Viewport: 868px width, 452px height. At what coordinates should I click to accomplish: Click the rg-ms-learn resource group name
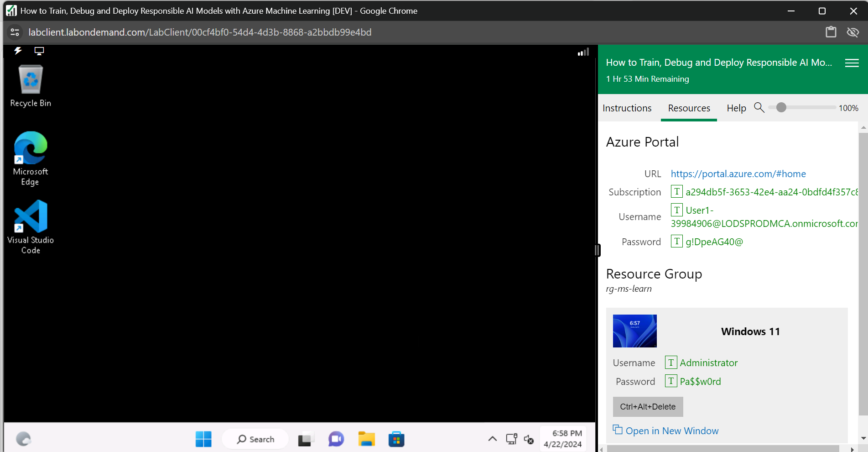point(629,289)
